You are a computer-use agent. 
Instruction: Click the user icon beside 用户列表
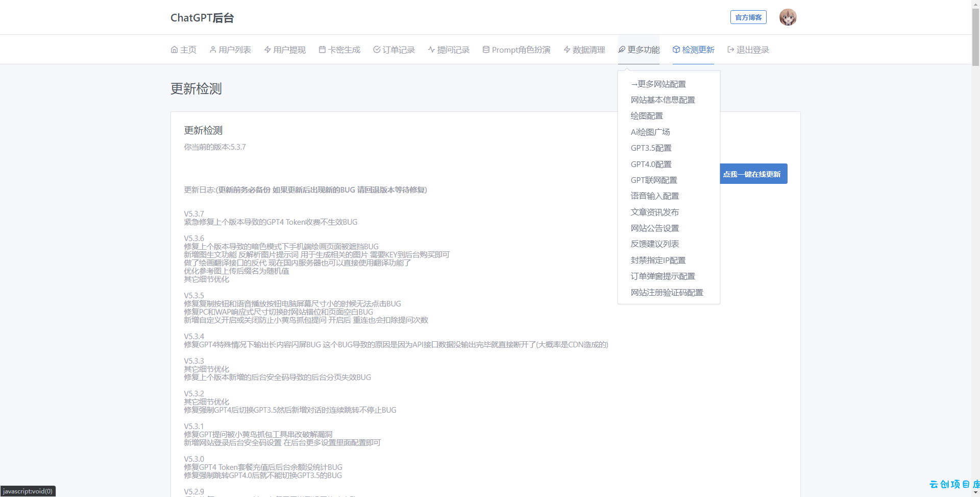pos(213,50)
